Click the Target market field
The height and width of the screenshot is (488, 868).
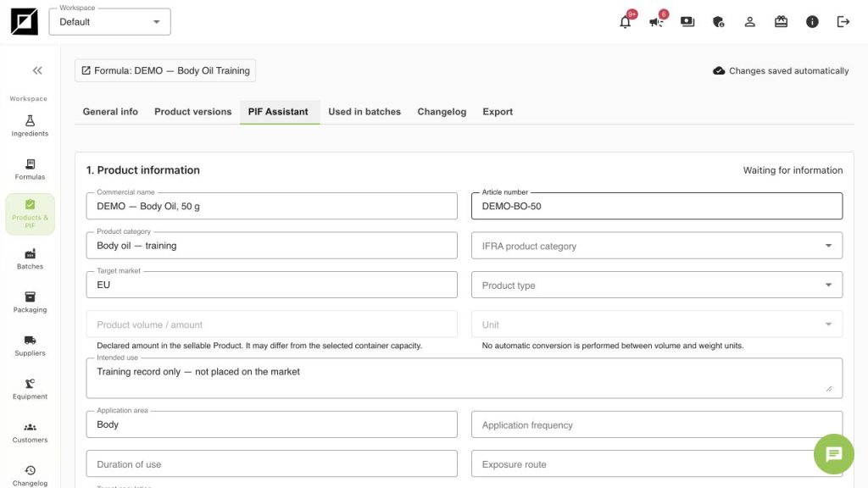pos(271,285)
